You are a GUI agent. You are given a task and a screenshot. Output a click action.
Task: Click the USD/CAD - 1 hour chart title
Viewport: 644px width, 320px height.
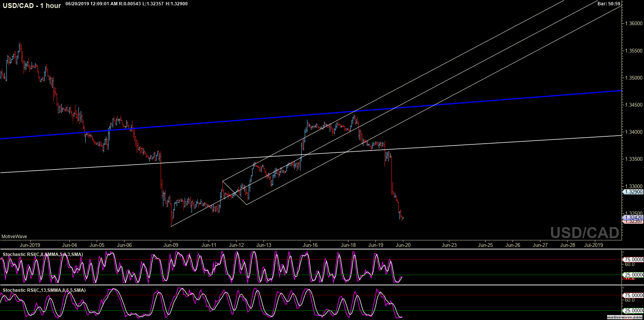[32, 6]
